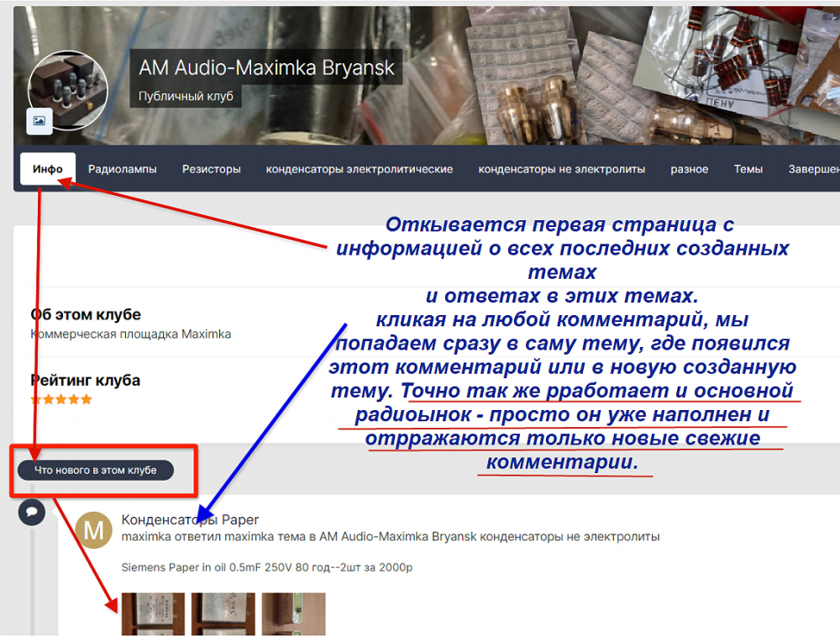
Task: Open the Темы tab
Action: 748,169
